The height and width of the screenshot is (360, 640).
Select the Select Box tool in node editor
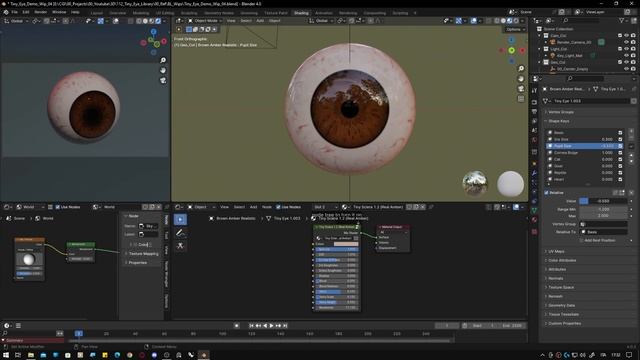(x=180, y=220)
